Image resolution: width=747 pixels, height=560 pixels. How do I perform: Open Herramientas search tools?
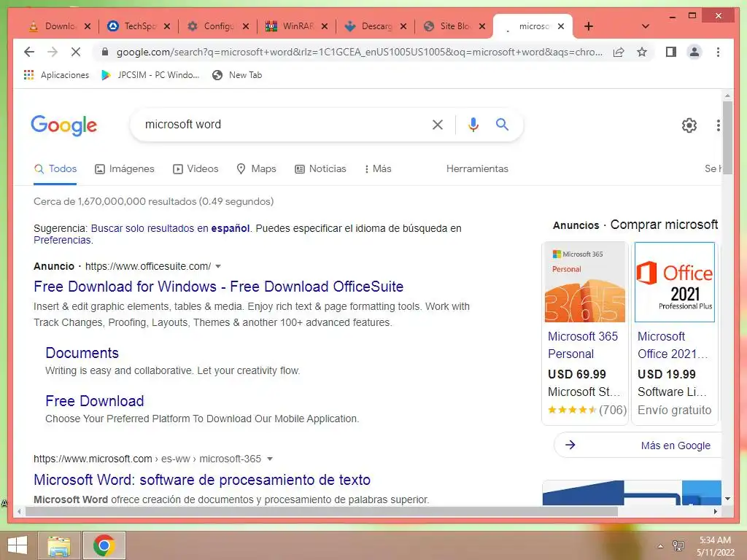(477, 168)
